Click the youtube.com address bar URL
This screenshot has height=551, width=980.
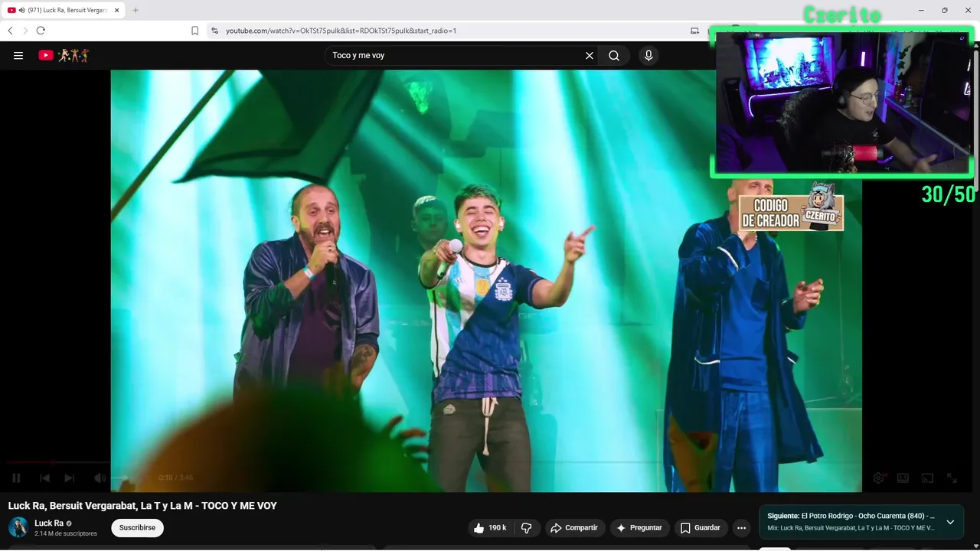pos(341,31)
